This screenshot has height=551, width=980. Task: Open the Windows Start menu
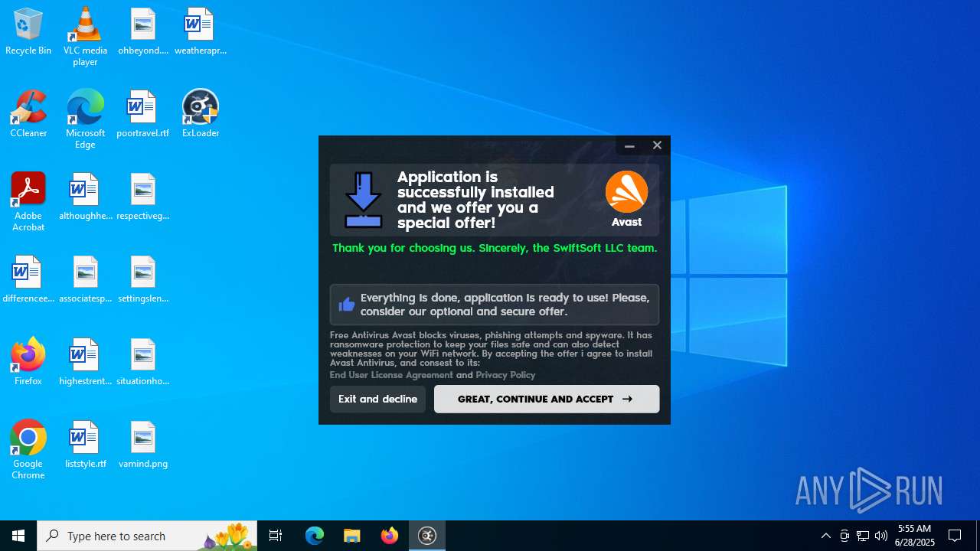click(18, 536)
